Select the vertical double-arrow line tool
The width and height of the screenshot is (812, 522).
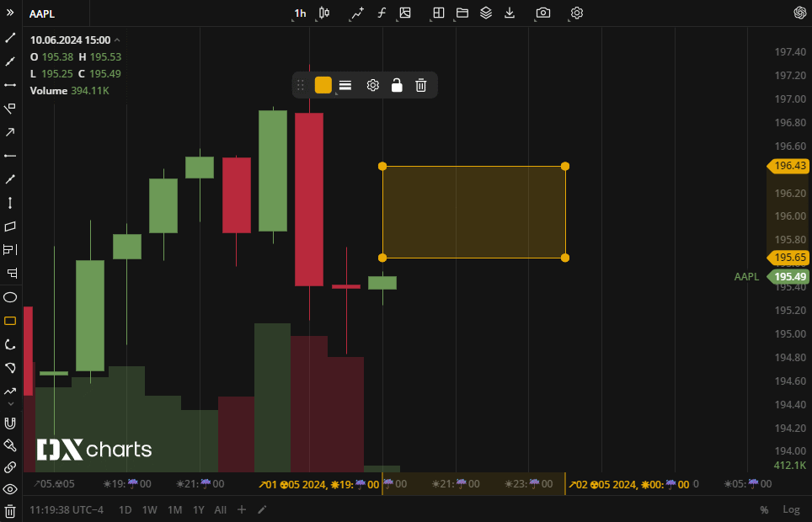pyautogui.click(x=10, y=203)
